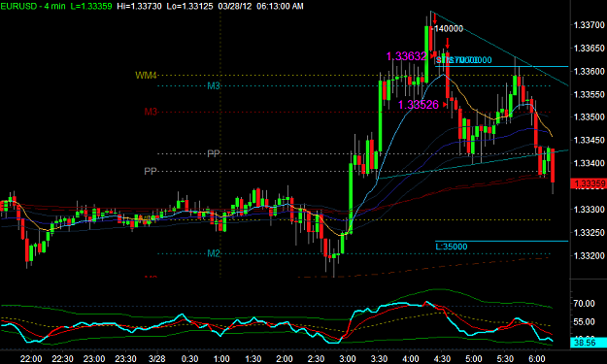Click the Hi=1.33730 high value
The image size is (607, 364).
139,6
